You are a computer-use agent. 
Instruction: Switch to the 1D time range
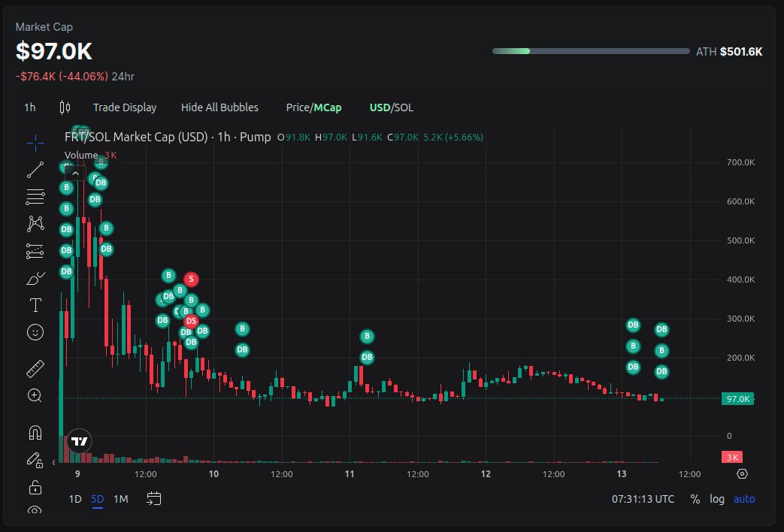(74, 498)
